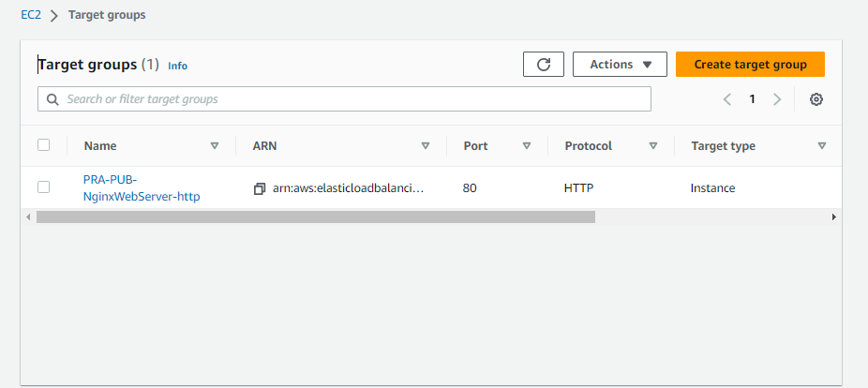Click the Target type column header label
Viewport: 868px width, 388px height.
[723, 146]
